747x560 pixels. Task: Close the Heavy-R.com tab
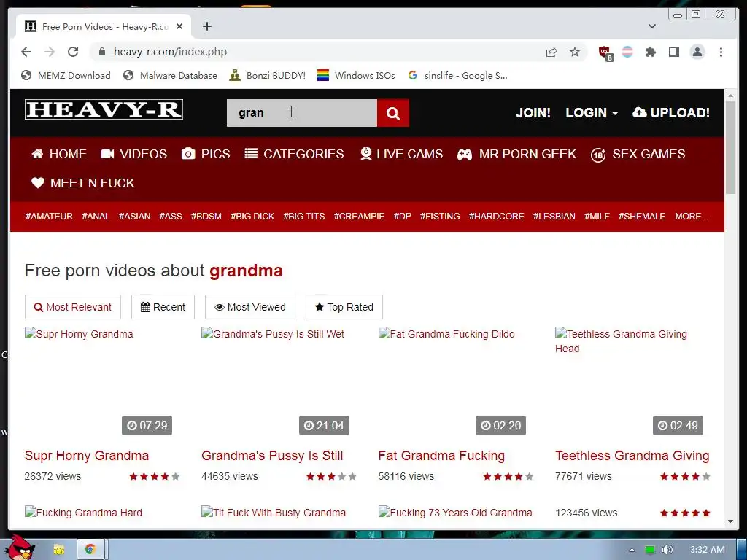[x=179, y=27]
